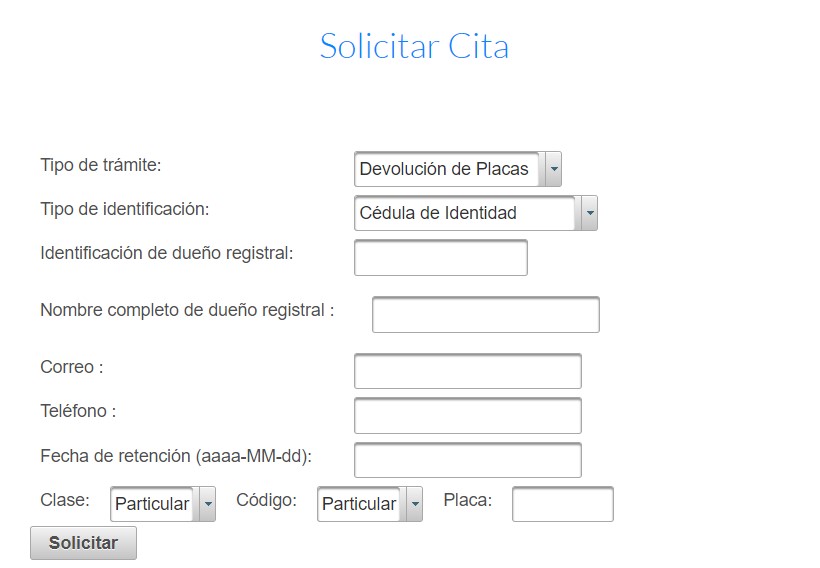Submit the form with Solicitar button
The width and height of the screenshot is (820, 568).
coord(84,543)
